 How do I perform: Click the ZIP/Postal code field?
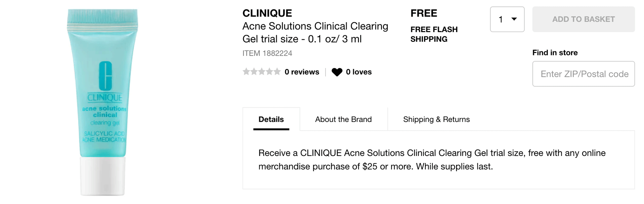(x=583, y=74)
